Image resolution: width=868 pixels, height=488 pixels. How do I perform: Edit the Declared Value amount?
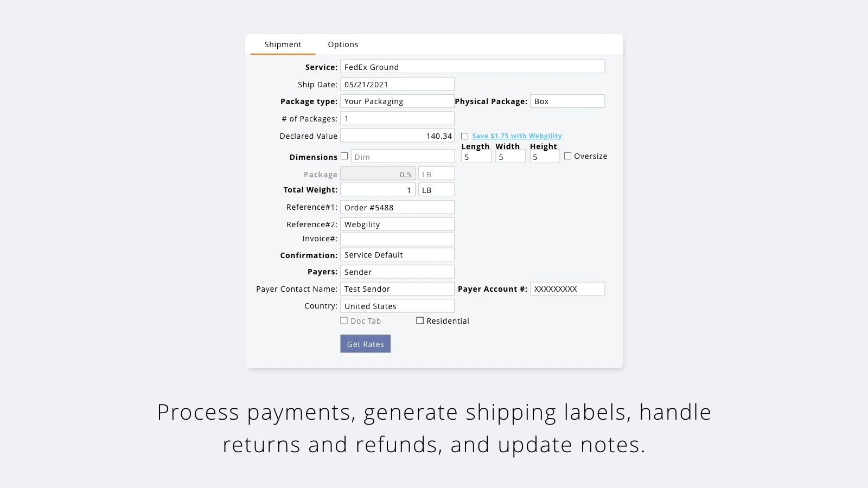coord(397,136)
